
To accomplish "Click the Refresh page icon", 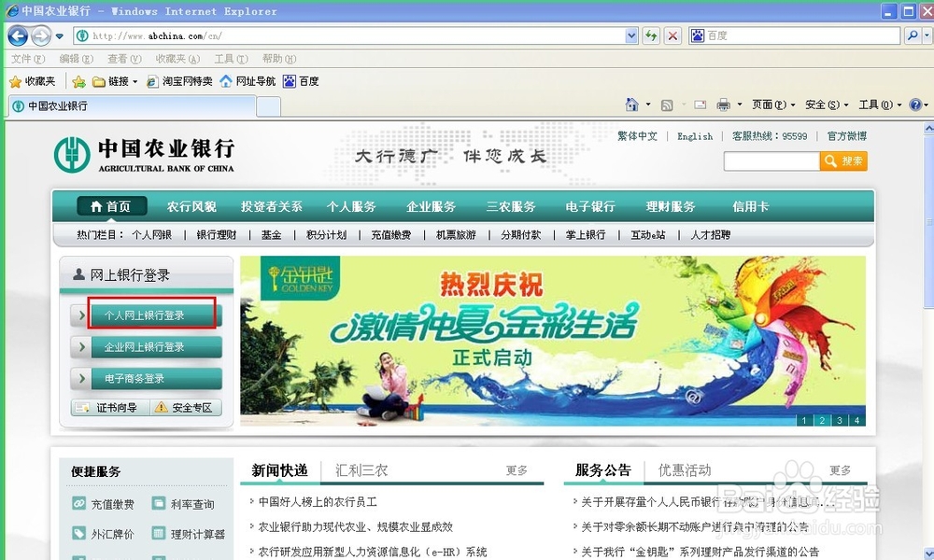I will coord(651,35).
